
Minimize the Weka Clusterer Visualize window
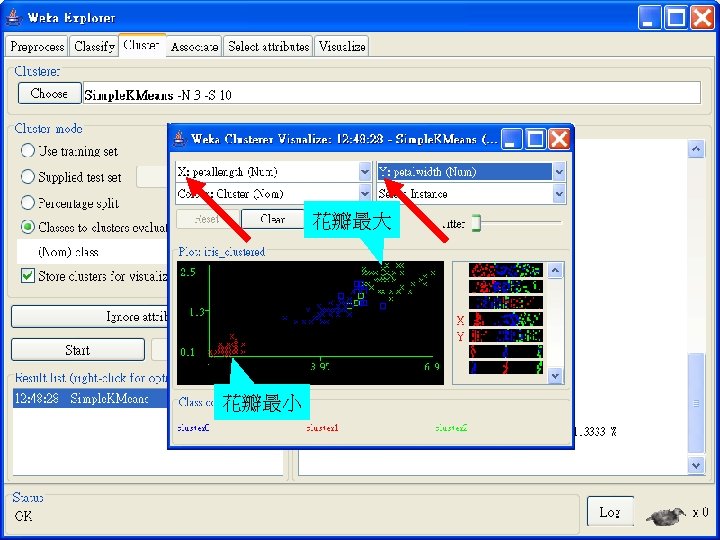(x=512, y=139)
